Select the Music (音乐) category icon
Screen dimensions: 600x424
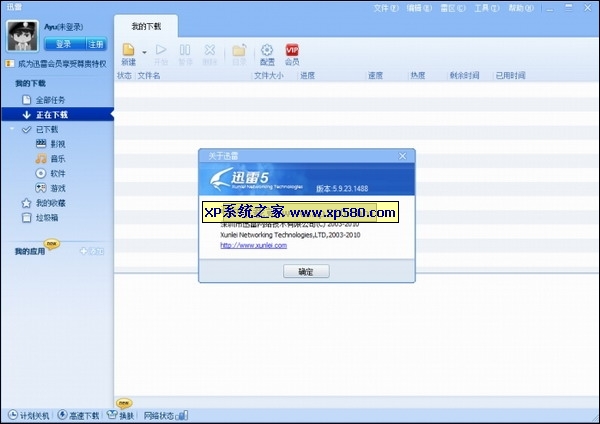[x=42, y=158]
